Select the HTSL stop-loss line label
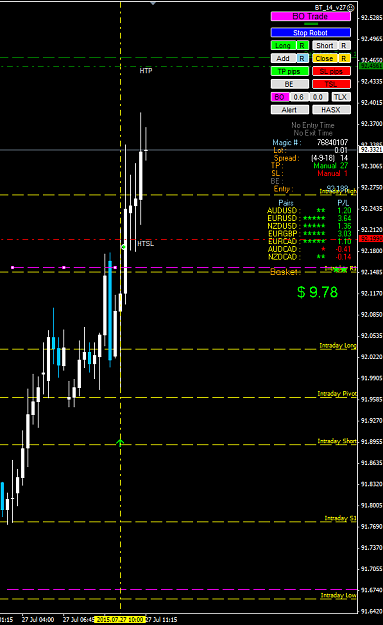This screenshot has height=625, width=383. [145, 244]
